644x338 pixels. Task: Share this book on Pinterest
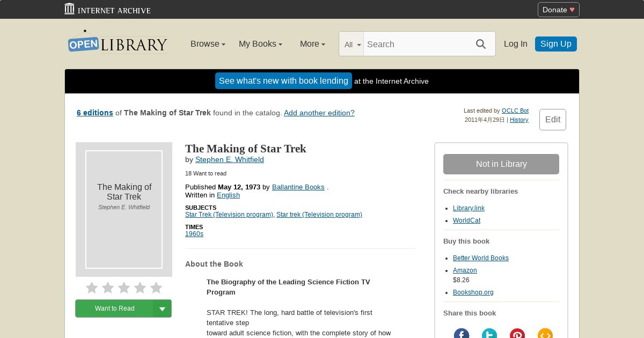click(x=517, y=334)
